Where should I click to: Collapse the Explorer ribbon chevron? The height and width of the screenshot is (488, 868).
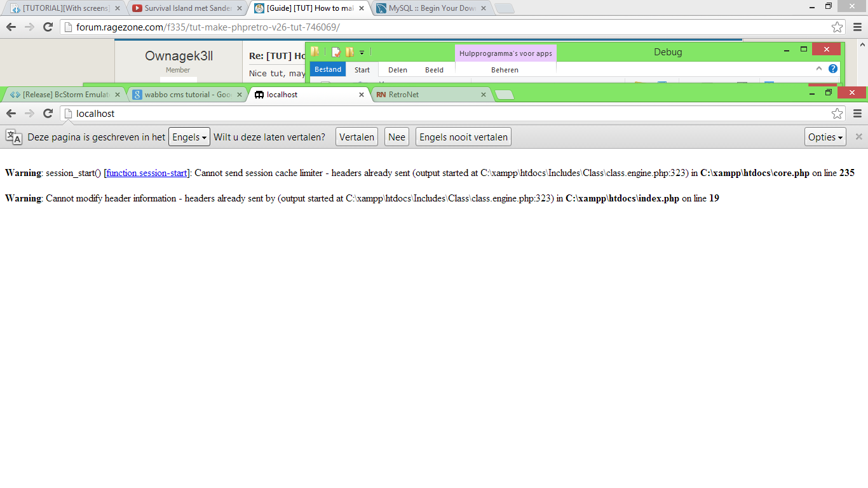click(819, 69)
